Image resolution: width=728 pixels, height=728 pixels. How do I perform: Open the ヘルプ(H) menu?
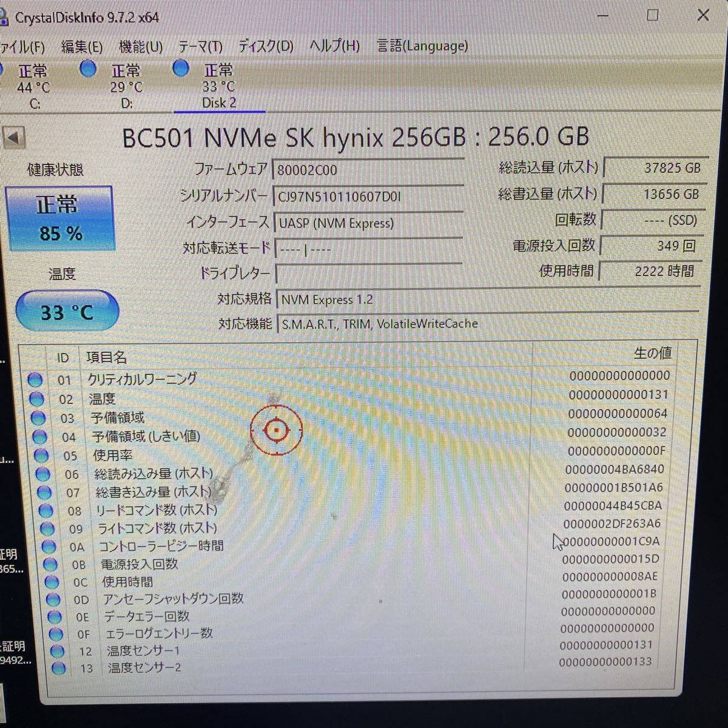tap(334, 46)
